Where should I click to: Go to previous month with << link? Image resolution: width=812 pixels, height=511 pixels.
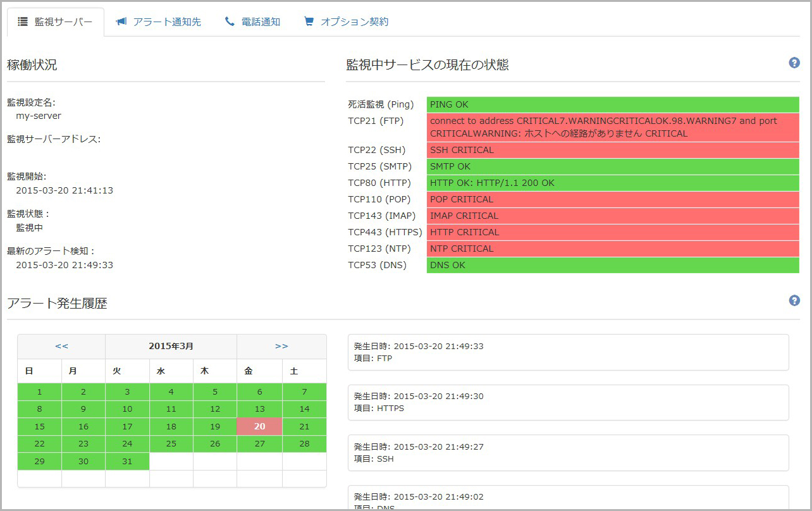tap(61, 346)
